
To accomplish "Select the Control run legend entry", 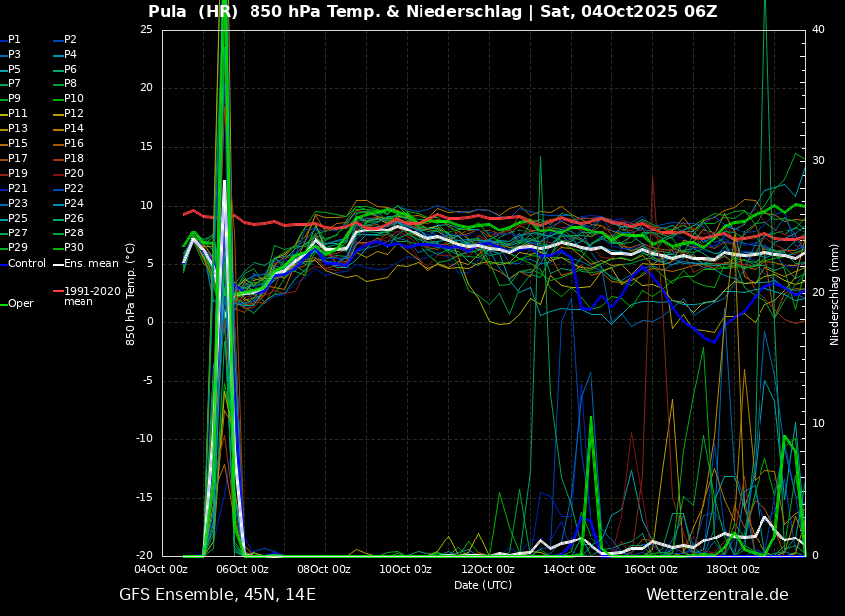I will tap(27, 264).
